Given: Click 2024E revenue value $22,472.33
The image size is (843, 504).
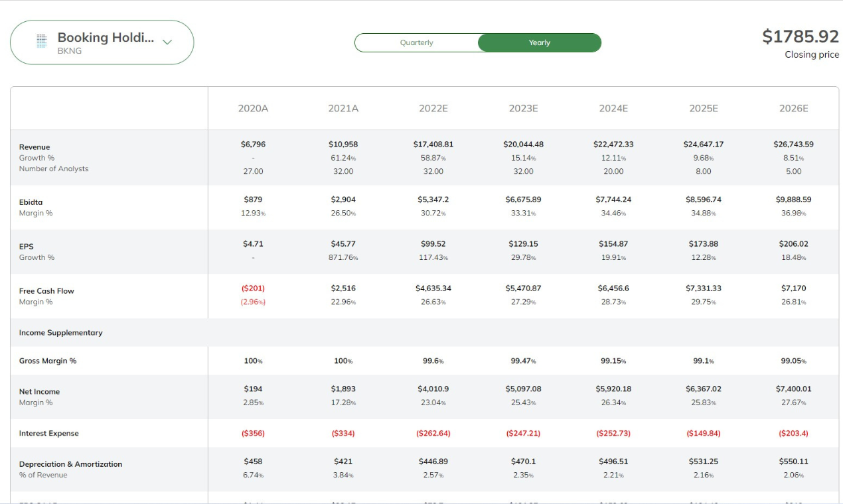Looking at the screenshot, I should pos(613,144).
